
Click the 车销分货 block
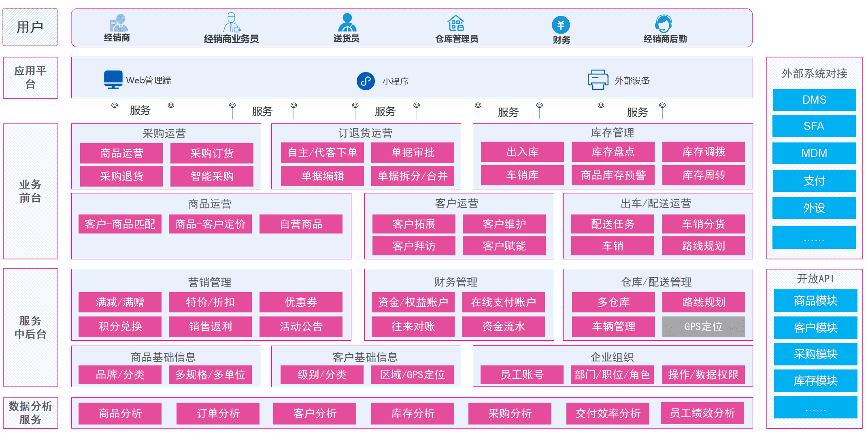[703, 224]
